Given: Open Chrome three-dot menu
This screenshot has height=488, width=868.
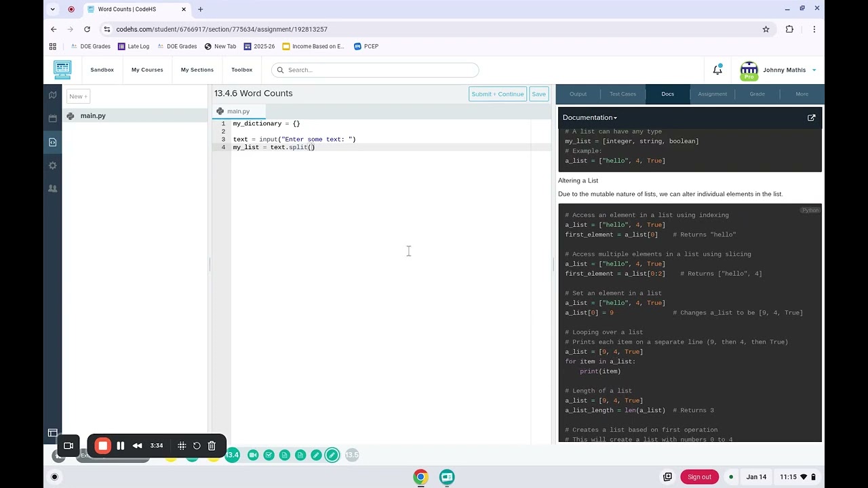Looking at the screenshot, I should (x=814, y=29).
